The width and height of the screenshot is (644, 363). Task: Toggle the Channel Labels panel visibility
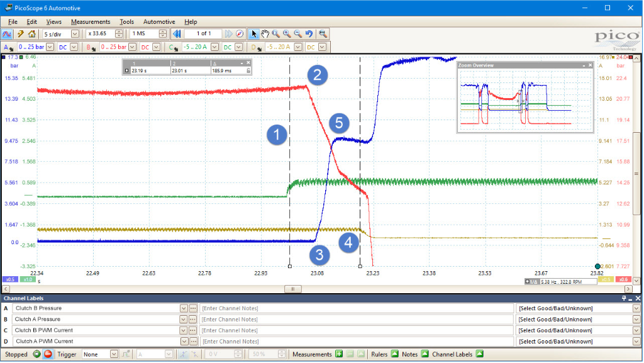480,354
